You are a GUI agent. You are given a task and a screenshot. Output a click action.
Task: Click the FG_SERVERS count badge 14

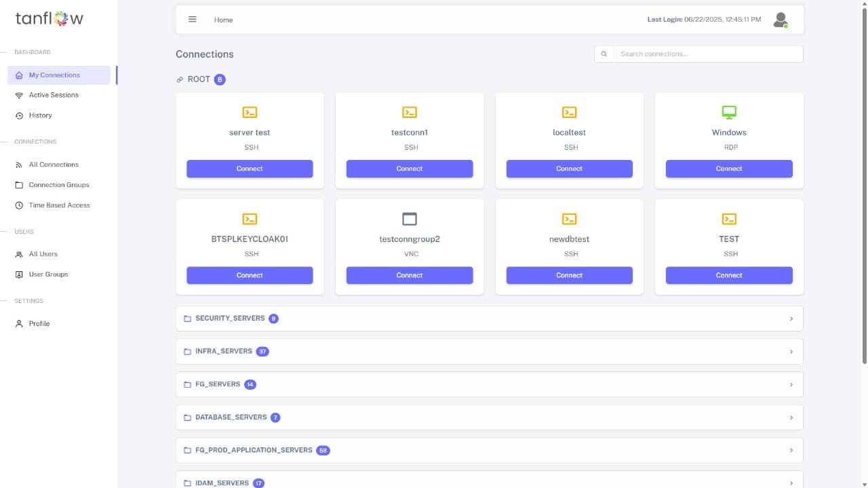250,385
